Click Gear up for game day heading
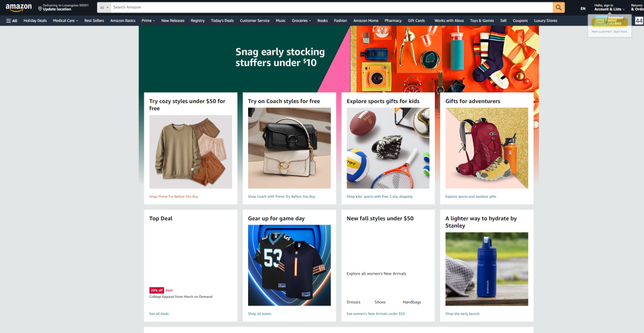The height and width of the screenshot is (333, 644). click(x=277, y=219)
